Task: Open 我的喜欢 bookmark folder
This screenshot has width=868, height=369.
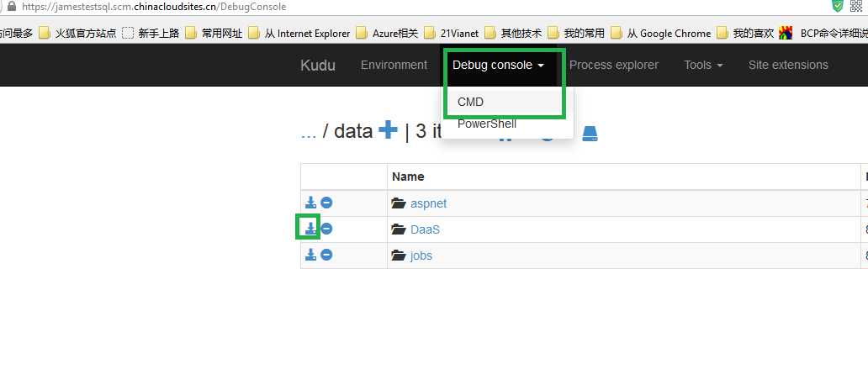Action: click(x=745, y=33)
